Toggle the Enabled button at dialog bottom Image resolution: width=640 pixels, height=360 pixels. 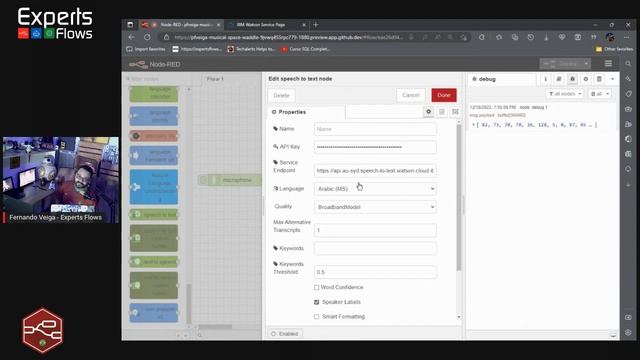pos(285,333)
